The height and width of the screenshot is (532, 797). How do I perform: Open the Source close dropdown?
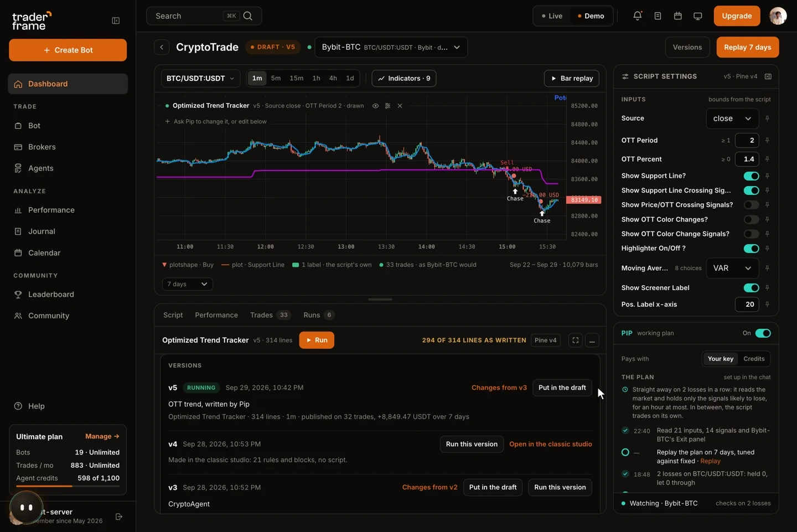[x=732, y=118]
